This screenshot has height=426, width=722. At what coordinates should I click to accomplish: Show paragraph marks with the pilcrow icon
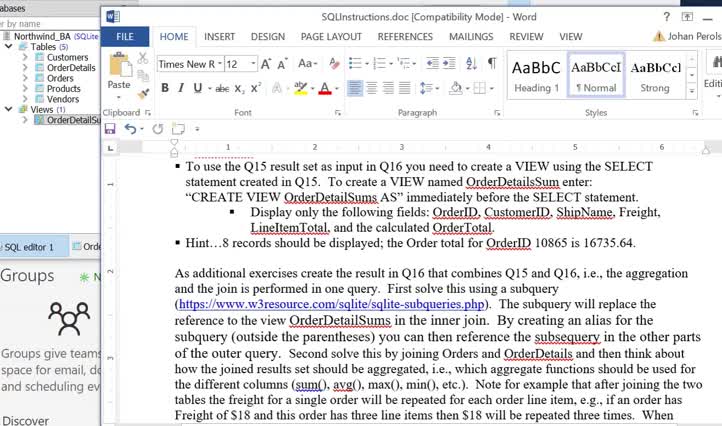click(x=491, y=63)
